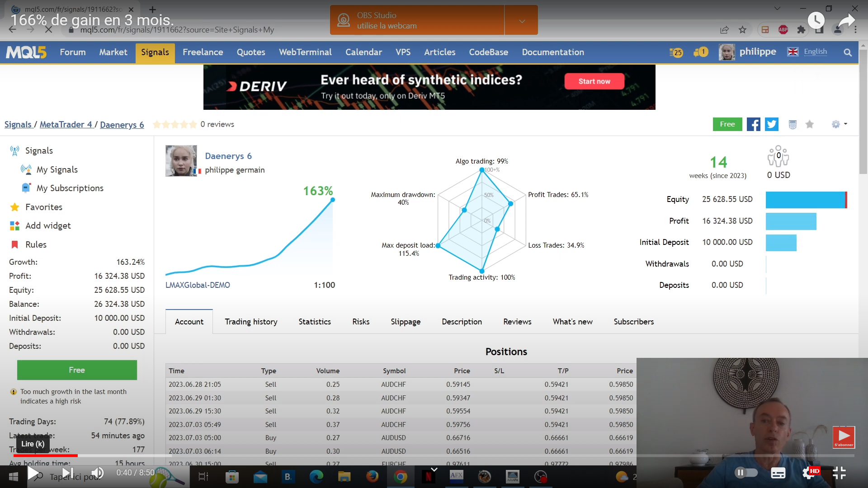This screenshot has width=868, height=488.
Task: Click the S'abonner subscribe watermark
Action: (x=844, y=437)
